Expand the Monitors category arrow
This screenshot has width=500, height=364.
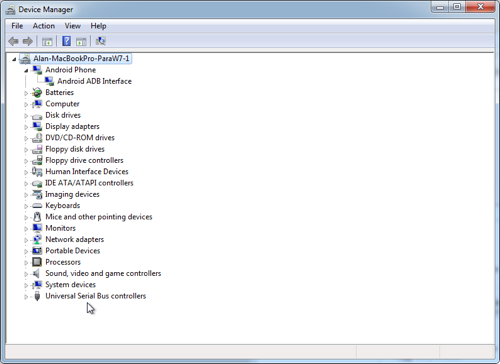pyautogui.click(x=26, y=229)
